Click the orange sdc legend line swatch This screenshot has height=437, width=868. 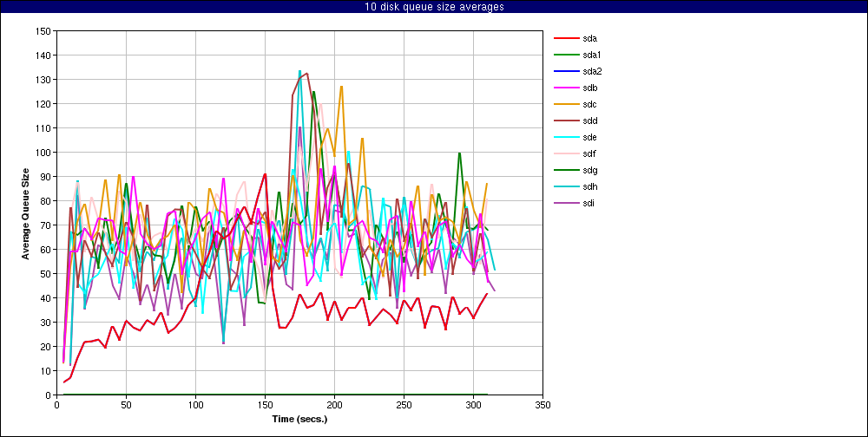(x=565, y=105)
